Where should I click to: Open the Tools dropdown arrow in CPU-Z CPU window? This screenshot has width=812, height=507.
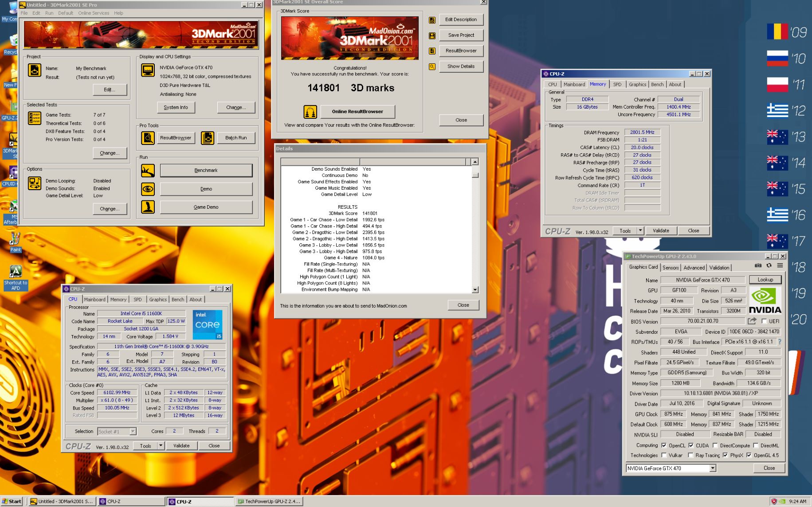coord(161,446)
